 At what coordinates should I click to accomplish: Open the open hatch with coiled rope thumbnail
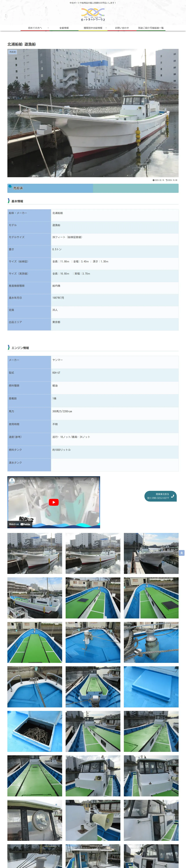(x=35, y=731)
